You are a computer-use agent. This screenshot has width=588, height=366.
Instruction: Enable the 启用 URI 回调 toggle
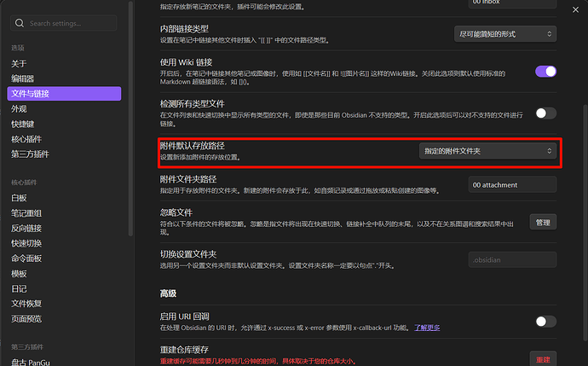(545, 322)
